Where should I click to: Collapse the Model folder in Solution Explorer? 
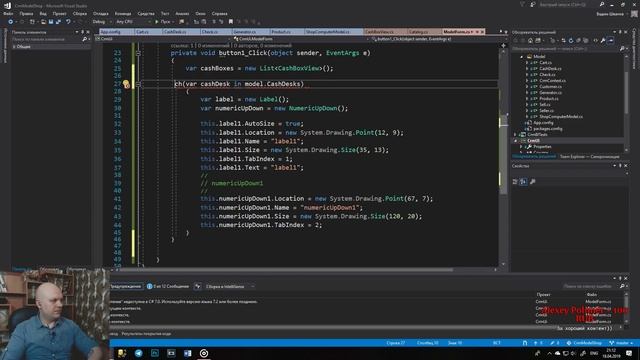[x=522, y=56]
